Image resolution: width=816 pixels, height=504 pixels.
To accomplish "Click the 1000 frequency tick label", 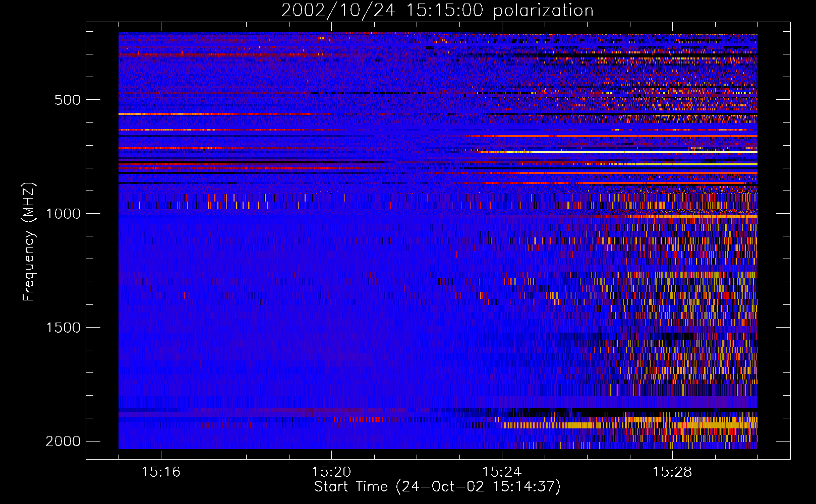I will tap(63, 214).
